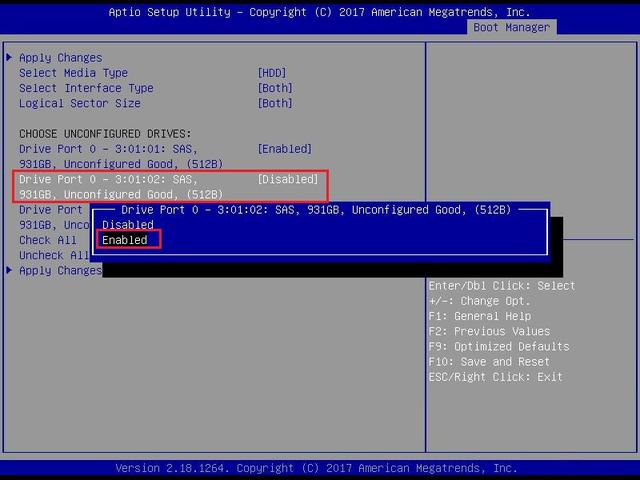
Task: Toggle the [Disabled] state of drive 3:01:02
Action: pyautogui.click(x=287, y=179)
